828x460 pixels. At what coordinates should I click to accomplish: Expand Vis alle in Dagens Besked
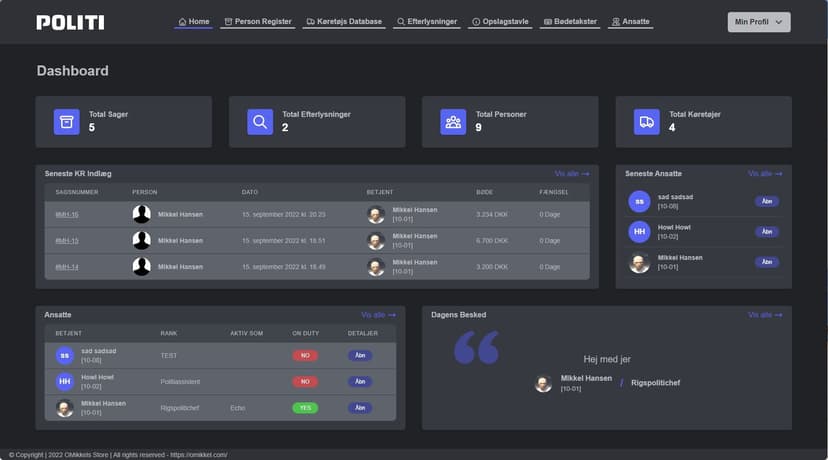click(765, 315)
